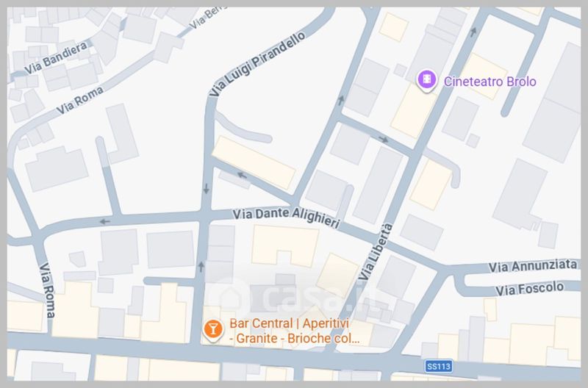Click the vertical Via Roma label at left
The width and height of the screenshot is (588, 388).
(48, 290)
